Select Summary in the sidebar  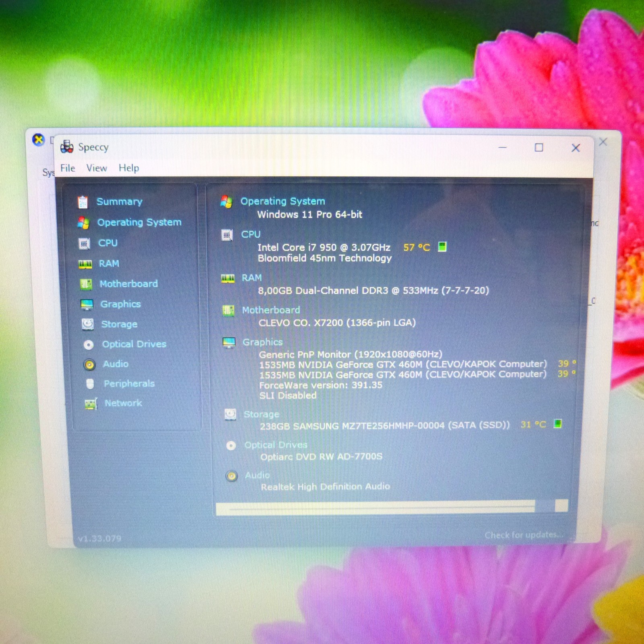(120, 201)
